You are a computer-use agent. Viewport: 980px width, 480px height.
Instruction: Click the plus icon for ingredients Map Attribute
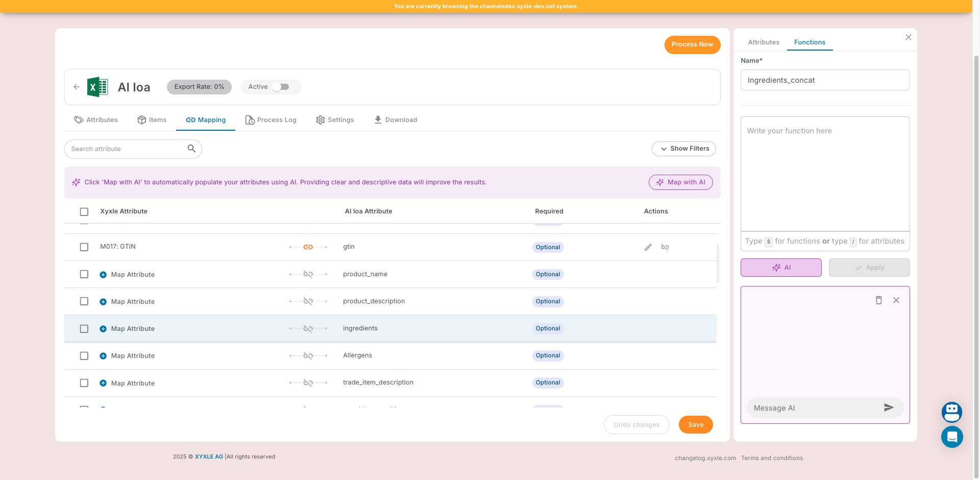(103, 329)
